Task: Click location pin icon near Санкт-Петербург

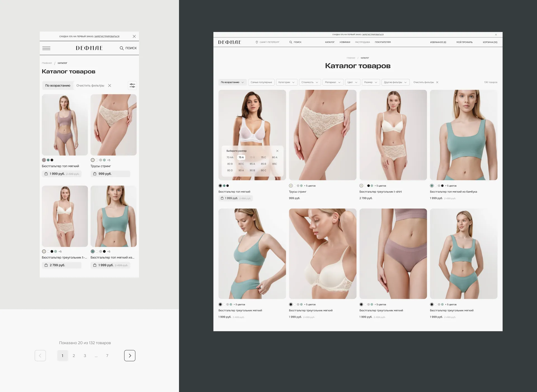Action: (257, 42)
